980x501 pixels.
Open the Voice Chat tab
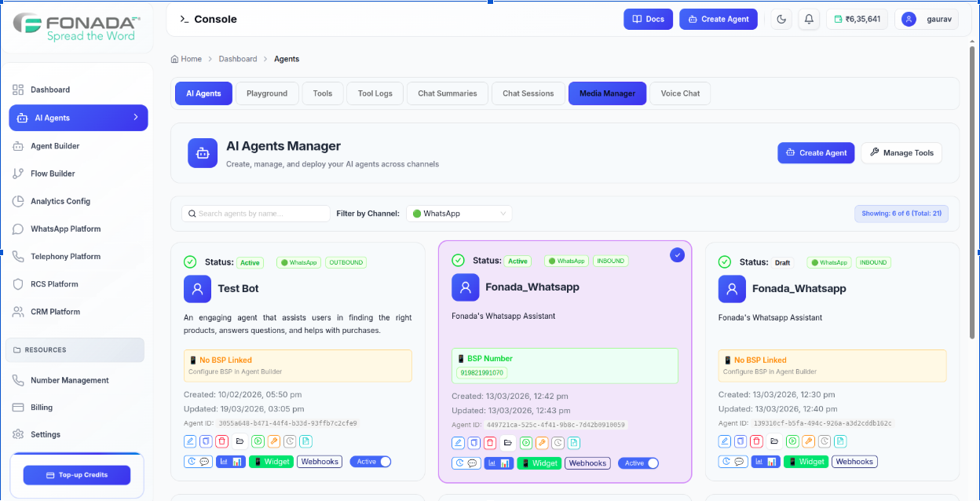tap(680, 93)
